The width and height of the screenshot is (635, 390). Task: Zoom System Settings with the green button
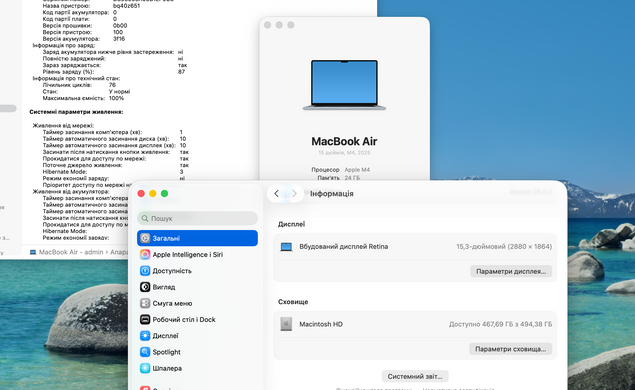tap(164, 194)
